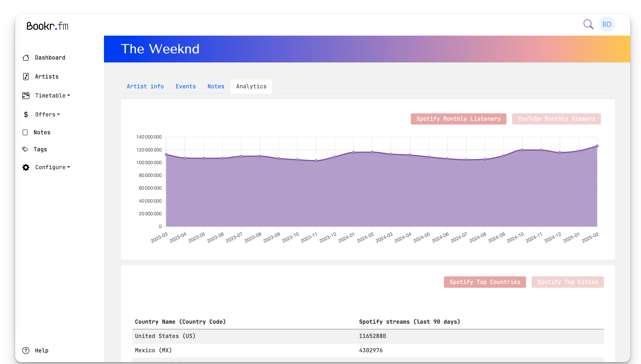The image size is (641, 364).
Task: Click the 2025-02 data point on chart
Action: (x=597, y=146)
